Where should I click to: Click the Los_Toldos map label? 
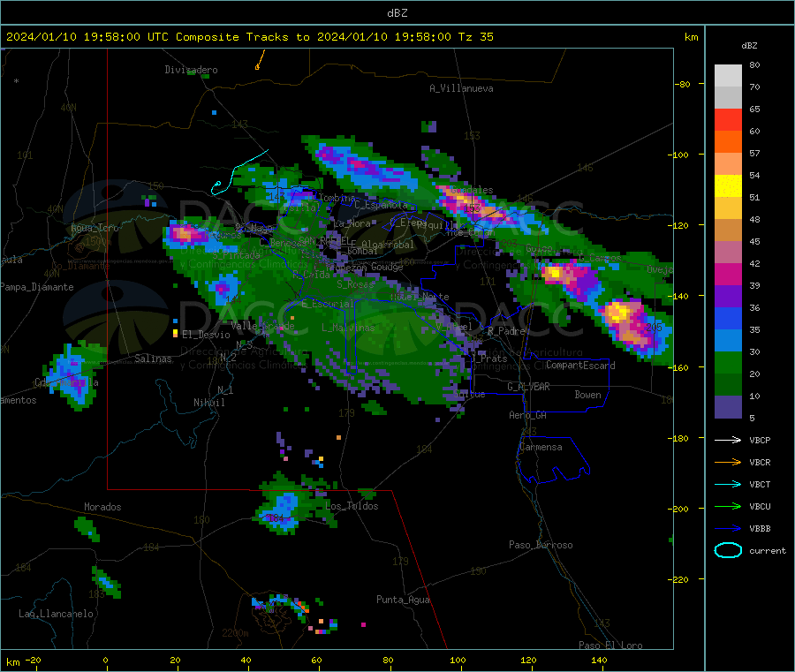point(352,506)
